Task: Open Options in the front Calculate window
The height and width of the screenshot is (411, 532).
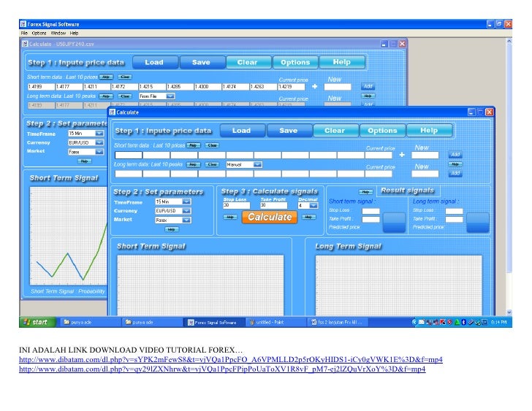Action: point(382,131)
